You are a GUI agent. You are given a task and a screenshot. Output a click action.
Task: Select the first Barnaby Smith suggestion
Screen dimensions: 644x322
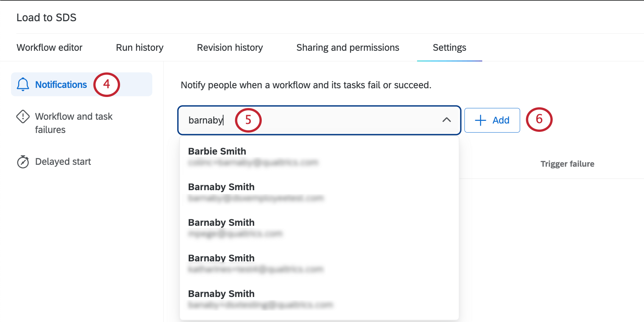pyautogui.click(x=221, y=187)
